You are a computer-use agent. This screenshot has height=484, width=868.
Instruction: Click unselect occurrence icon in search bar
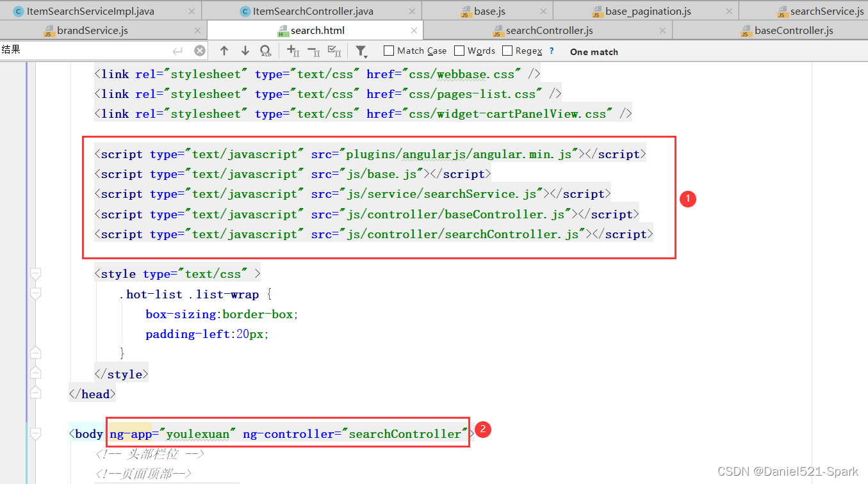313,51
